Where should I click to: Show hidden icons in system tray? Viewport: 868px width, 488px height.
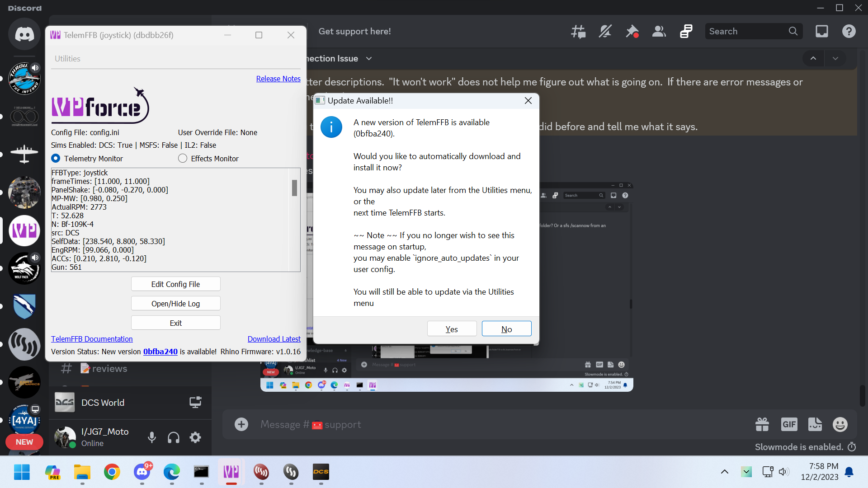pyautogui.click(x=724, y=472)
